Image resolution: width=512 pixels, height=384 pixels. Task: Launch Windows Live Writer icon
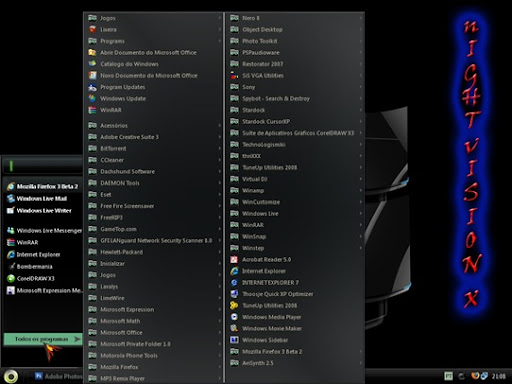click(11, 211)
